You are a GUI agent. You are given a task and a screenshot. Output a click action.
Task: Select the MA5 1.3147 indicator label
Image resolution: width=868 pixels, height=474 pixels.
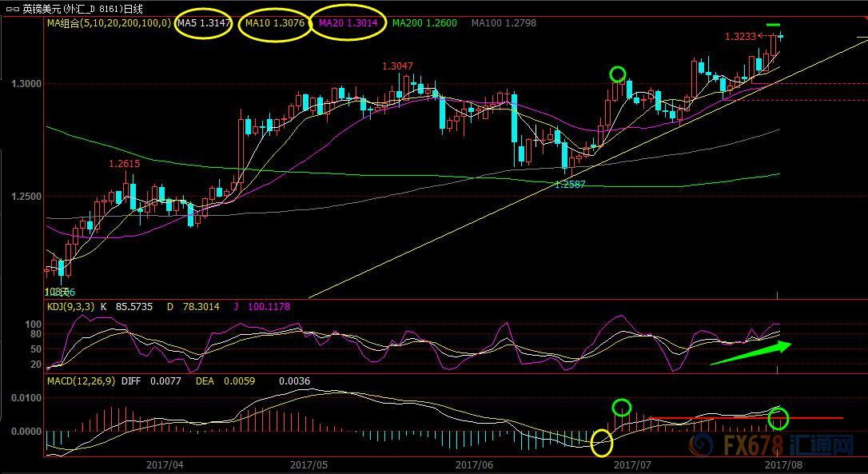click(x=204, y=23)
